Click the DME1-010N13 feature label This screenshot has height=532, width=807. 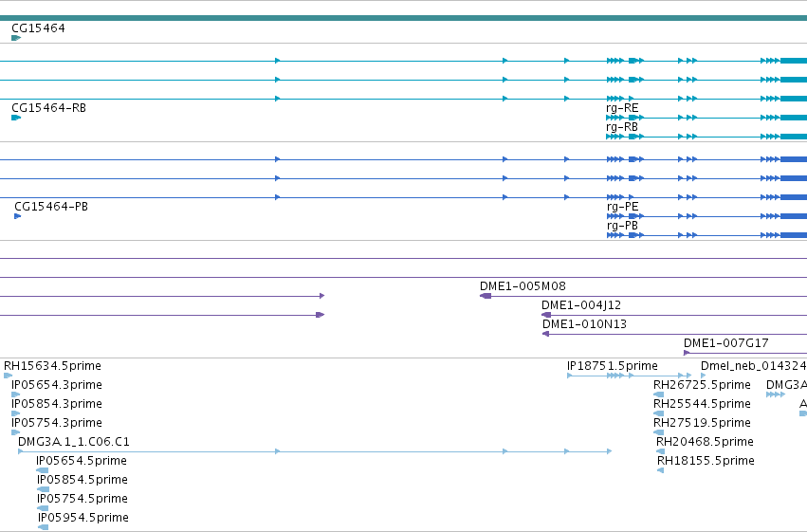[584, 324]
